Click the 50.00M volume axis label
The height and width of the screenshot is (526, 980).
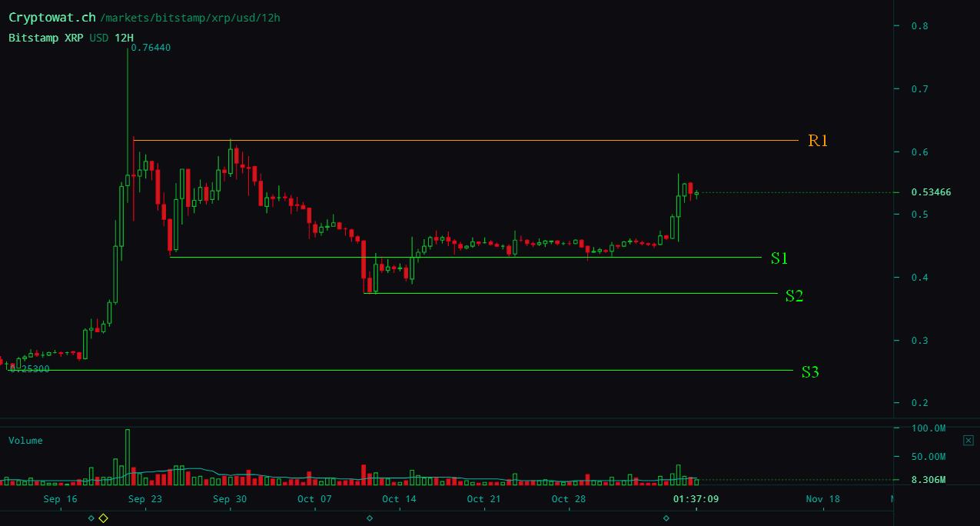[929, 457]
